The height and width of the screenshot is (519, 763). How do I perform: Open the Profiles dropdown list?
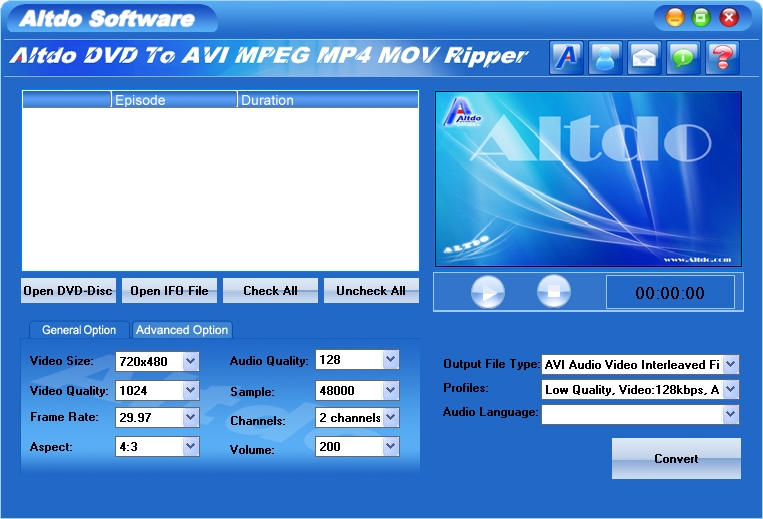(730, 389)
